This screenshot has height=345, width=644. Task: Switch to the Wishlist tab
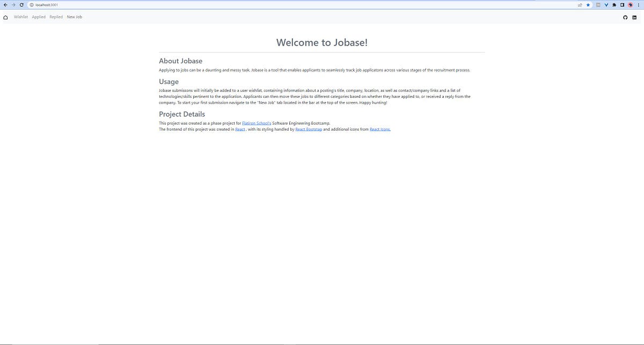click(x=21, y=17)
